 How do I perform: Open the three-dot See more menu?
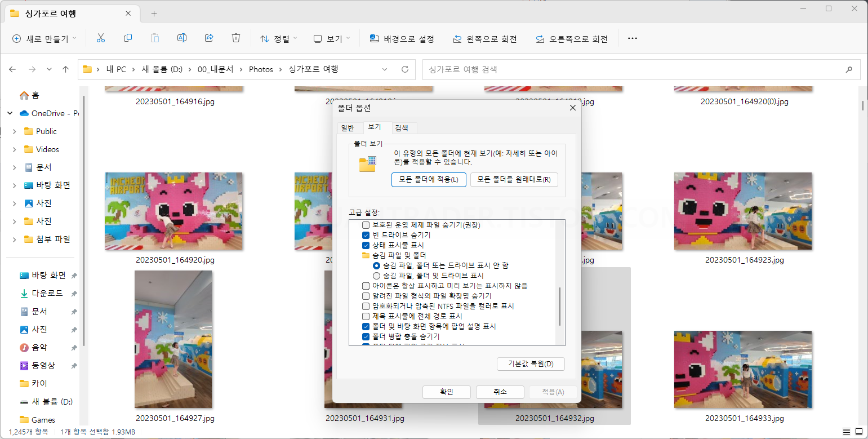[632, 38]
